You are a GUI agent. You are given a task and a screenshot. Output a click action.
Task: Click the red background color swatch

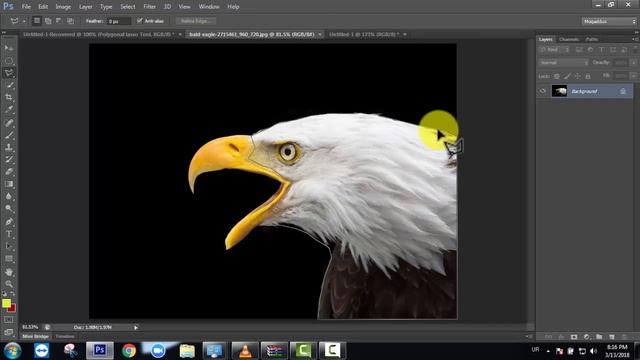[13, 309]
